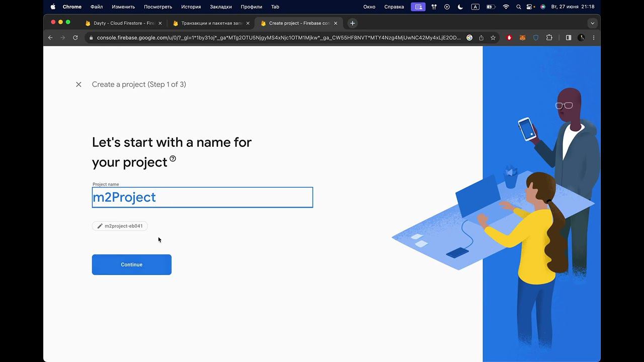Click the browser forward arrow

(x=63, y=38)
